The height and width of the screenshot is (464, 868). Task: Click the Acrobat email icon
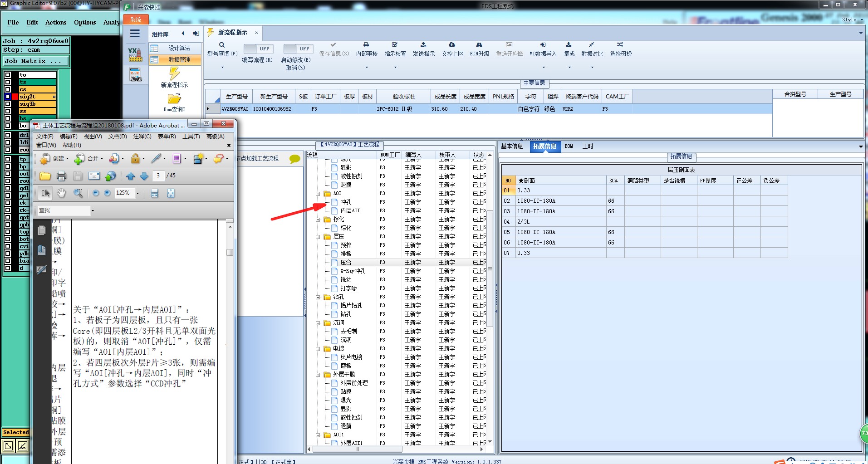click(94, 176)
